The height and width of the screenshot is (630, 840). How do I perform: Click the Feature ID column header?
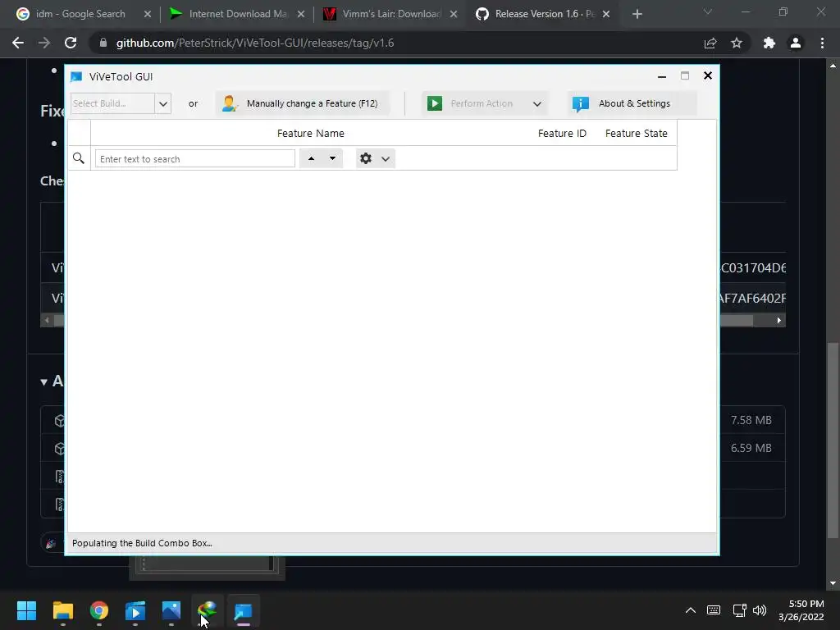coord(562,134)
